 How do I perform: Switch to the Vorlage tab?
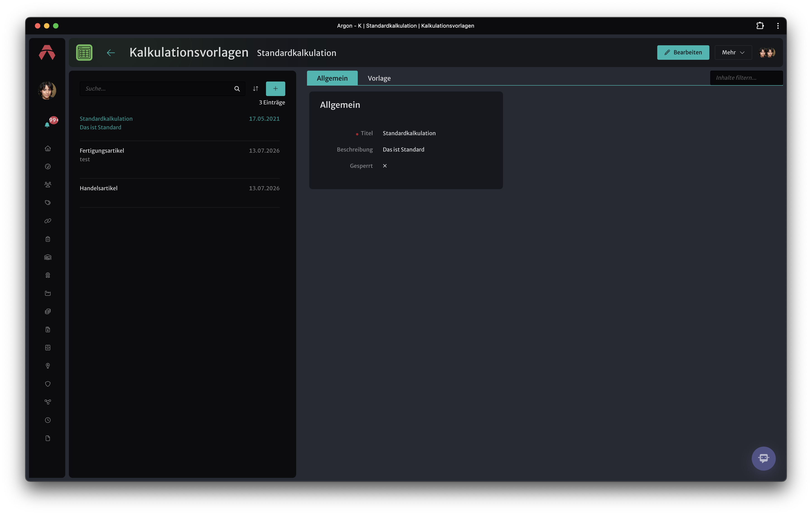(379, 78)
